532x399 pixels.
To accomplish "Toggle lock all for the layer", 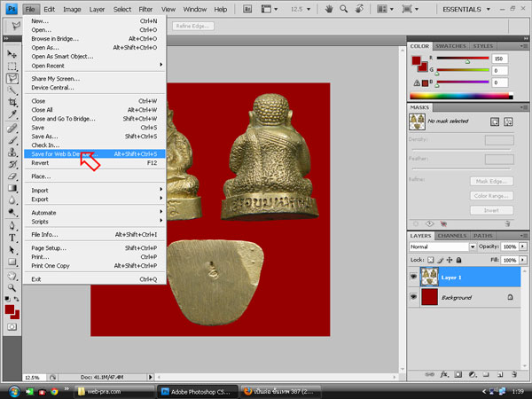I will pyautogui.click(x=458, y=260).
